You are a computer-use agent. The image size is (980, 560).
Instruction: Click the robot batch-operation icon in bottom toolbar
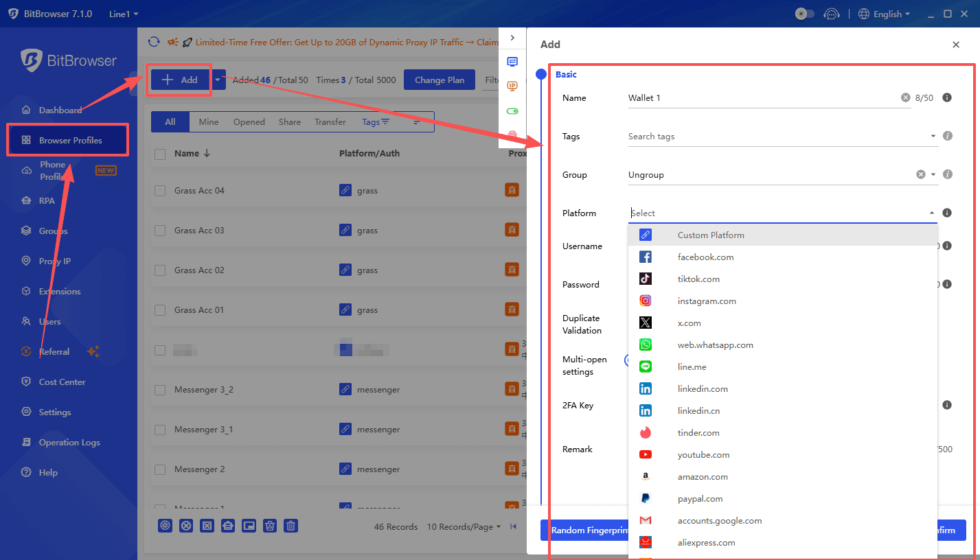click(x=227, y=526)
